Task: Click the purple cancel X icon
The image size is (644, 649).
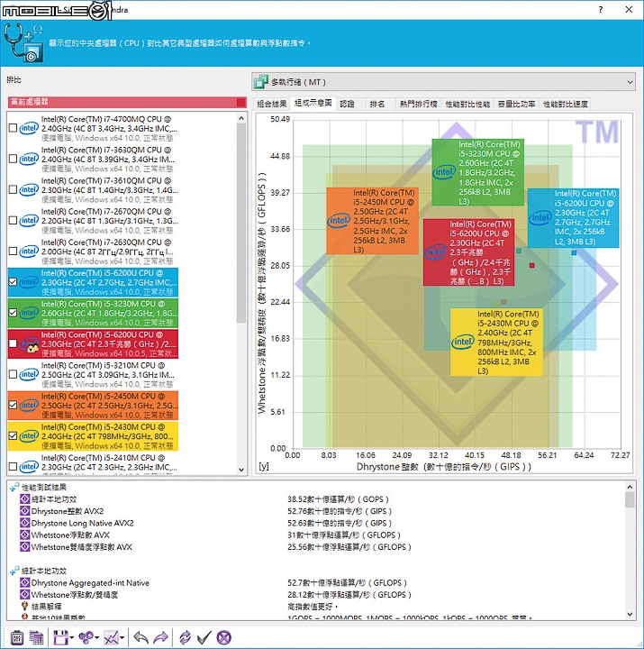Action: (223, 637)
